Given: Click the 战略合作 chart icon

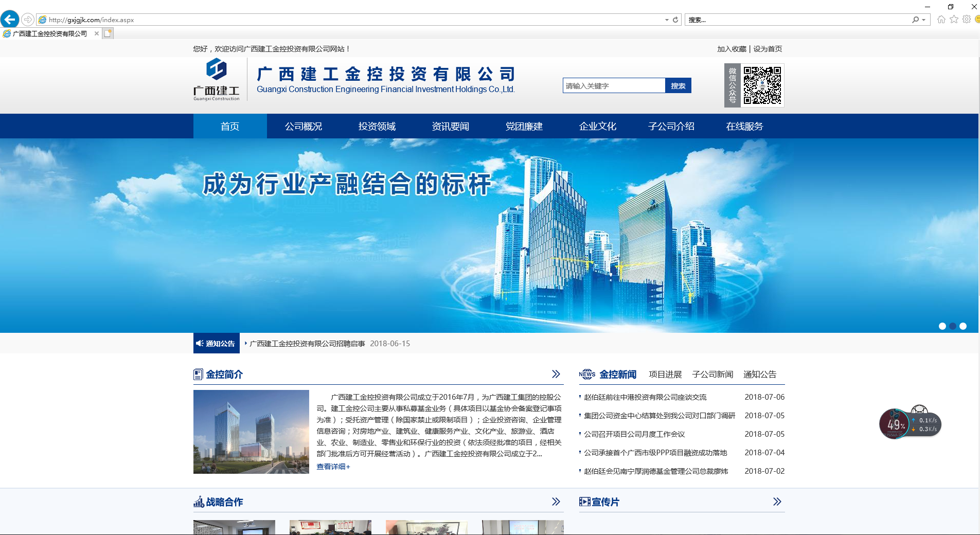Looking at the screenshot, I should coord(199,502).
